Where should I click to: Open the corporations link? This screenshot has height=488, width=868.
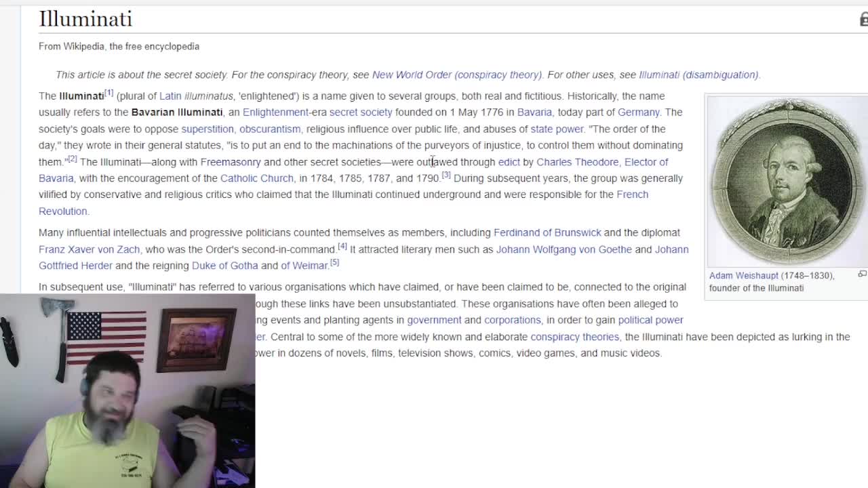(513, 320)
